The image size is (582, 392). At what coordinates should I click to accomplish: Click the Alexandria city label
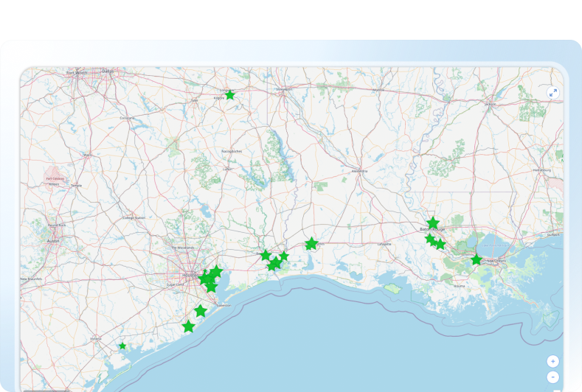point(359,170)
